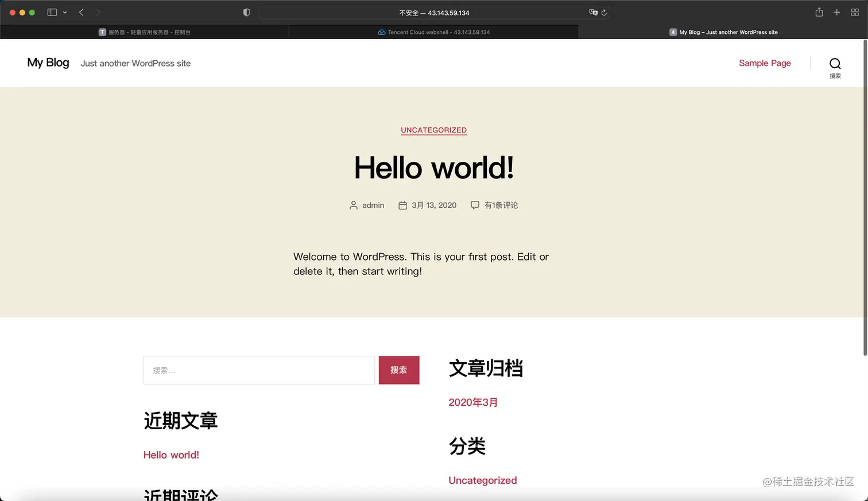The height and width of the screenshot is (501, 868).
Task: Open the Sample Page menu link
Action: [x=765, y=63]
